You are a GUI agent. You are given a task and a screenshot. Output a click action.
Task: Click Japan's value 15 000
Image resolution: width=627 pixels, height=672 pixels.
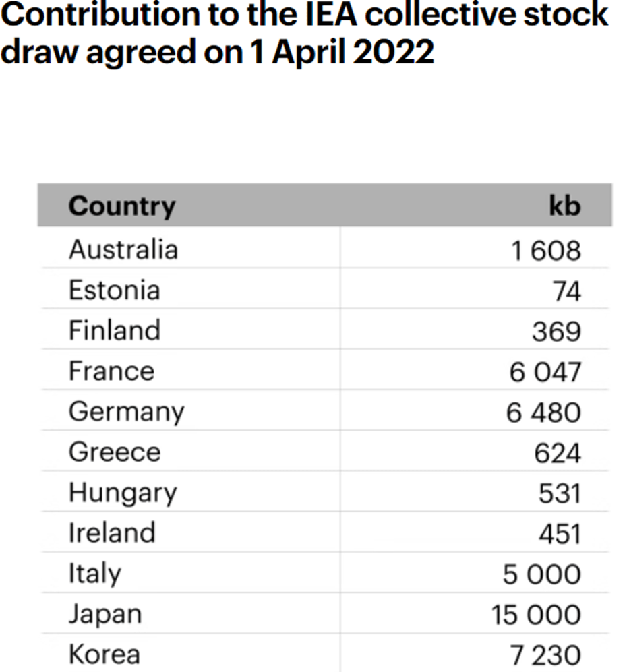click(535, 615)
